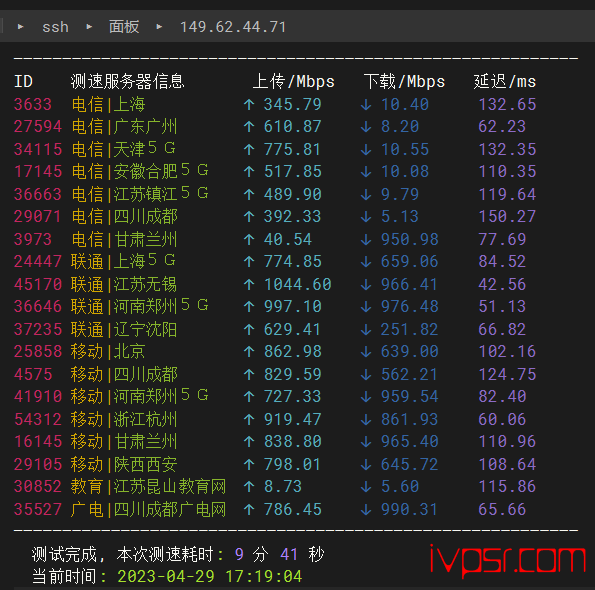Click the 上传/Mbps column header
Viewport: 595px width, 590px height.
pos(294,82)
